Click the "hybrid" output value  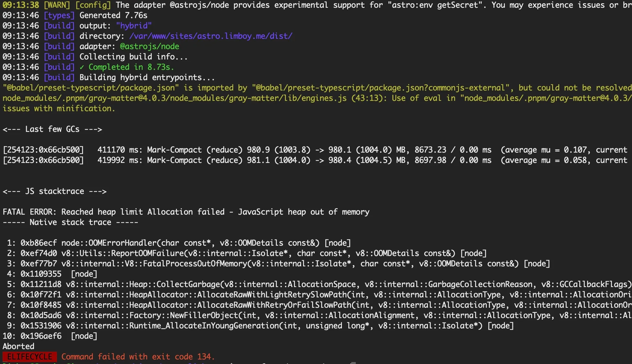(x=134, y=26)
